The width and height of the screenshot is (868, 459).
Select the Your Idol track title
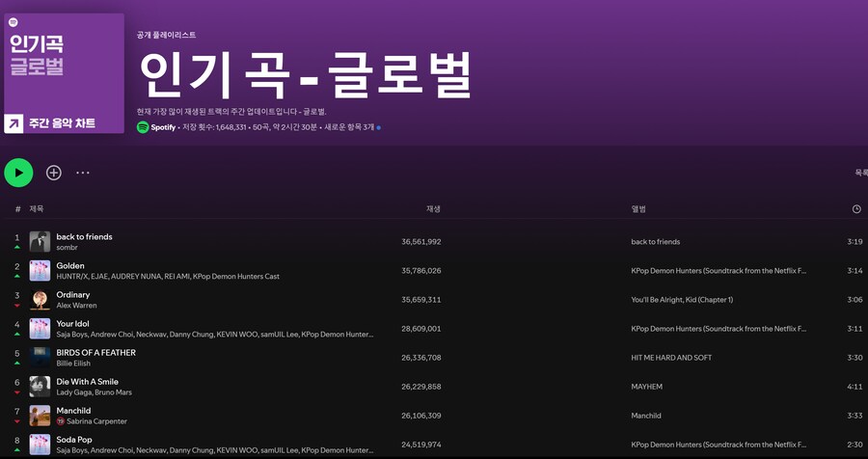point(72,323)
